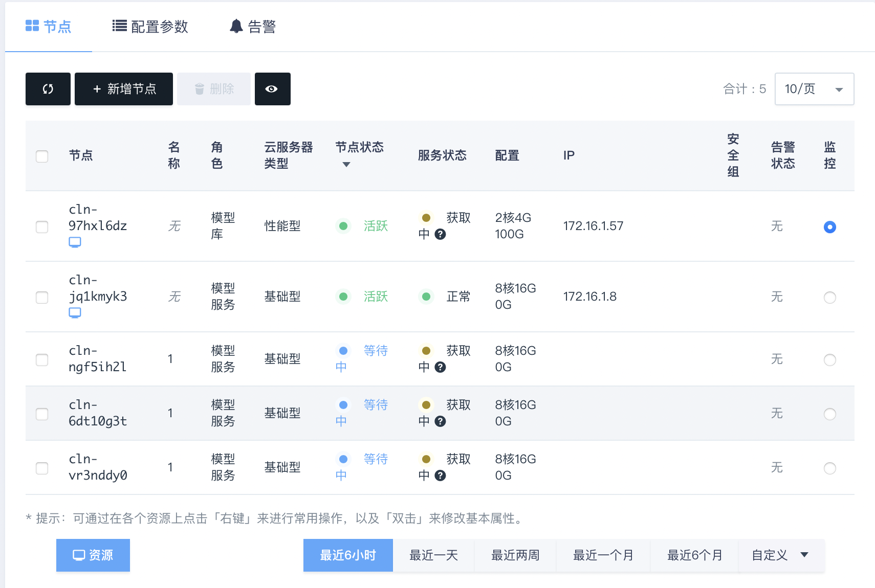Viewport: 875px width, 588px height.
Task: Select the 最近一个月 time range
Action: (x=603, y=555)
